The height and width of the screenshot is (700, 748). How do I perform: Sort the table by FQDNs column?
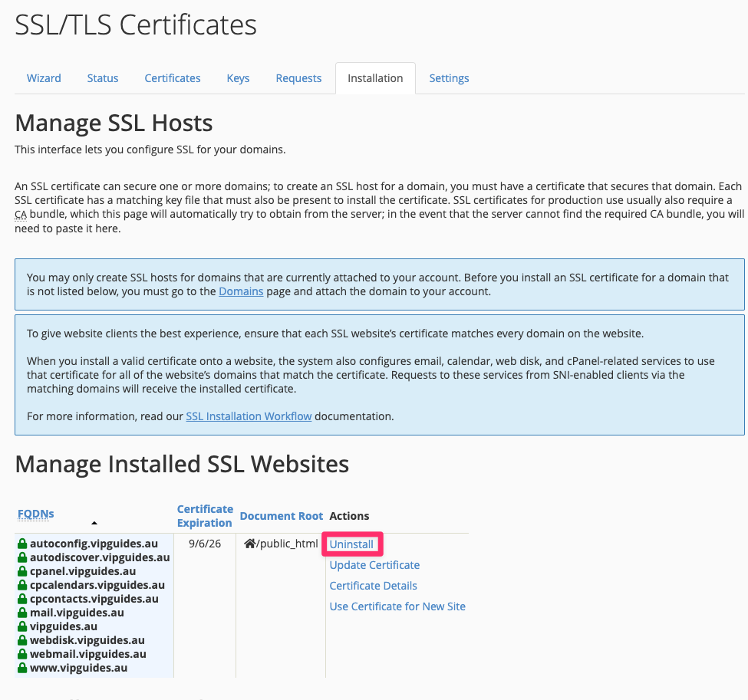36,514
